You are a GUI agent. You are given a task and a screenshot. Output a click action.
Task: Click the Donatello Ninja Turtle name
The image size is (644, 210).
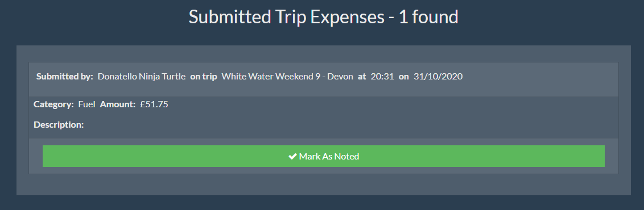[x=142, y=77]
